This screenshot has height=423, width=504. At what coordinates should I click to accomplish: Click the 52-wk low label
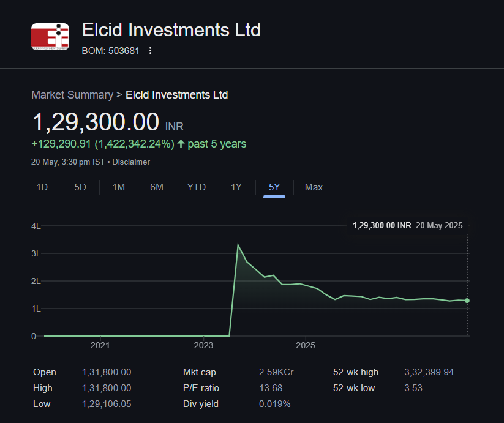(x=354, y=388)
